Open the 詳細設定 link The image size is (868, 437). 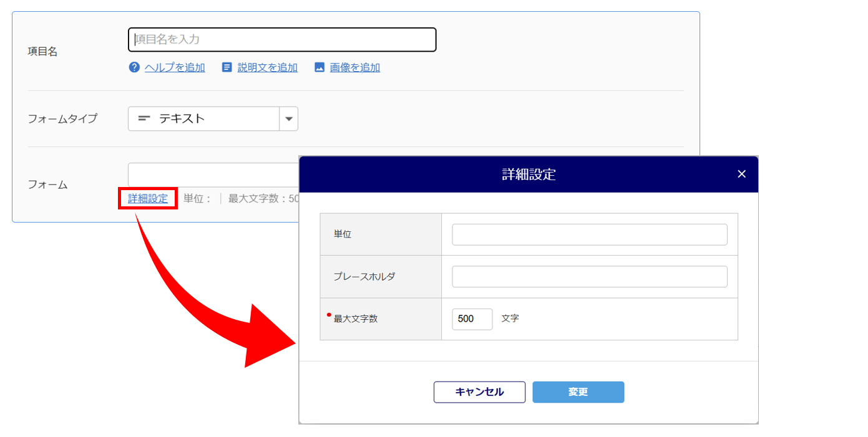click(148, 198)
